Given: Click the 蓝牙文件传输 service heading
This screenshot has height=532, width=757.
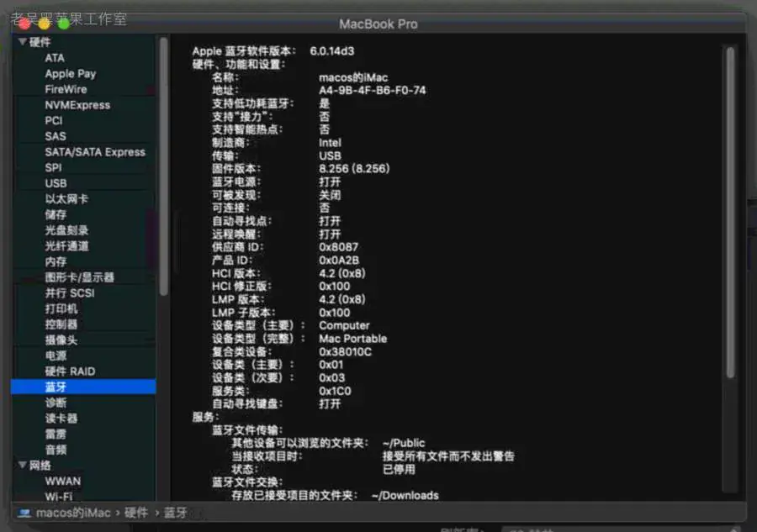Looking at the screenshot, I should coord(247,430).
